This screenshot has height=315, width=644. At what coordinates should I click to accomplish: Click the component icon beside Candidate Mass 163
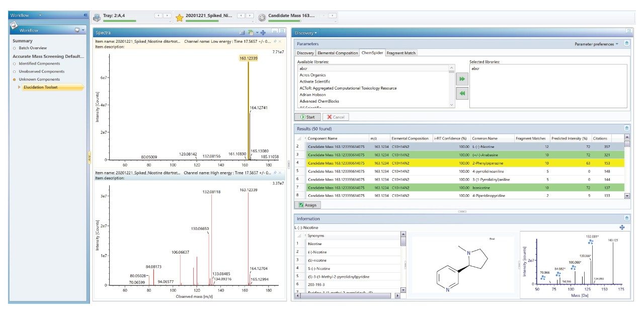click(262, 17)
